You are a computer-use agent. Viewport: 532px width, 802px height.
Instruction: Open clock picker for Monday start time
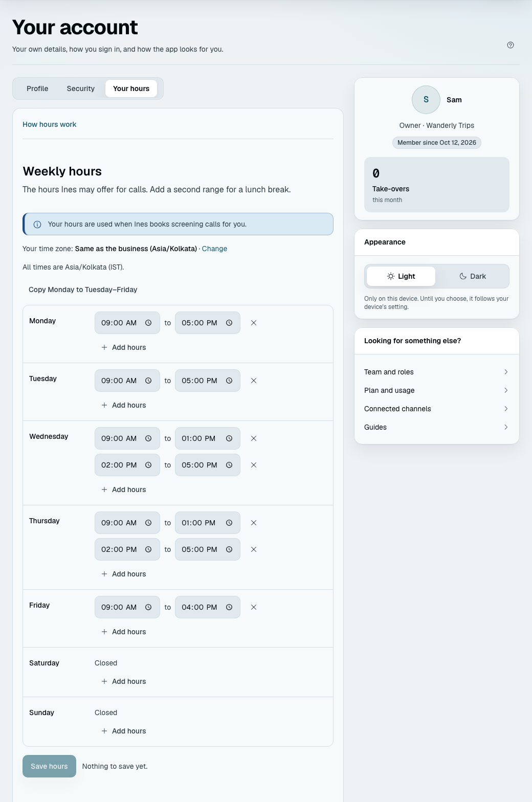pyautogui.click(x=148, y=323)
